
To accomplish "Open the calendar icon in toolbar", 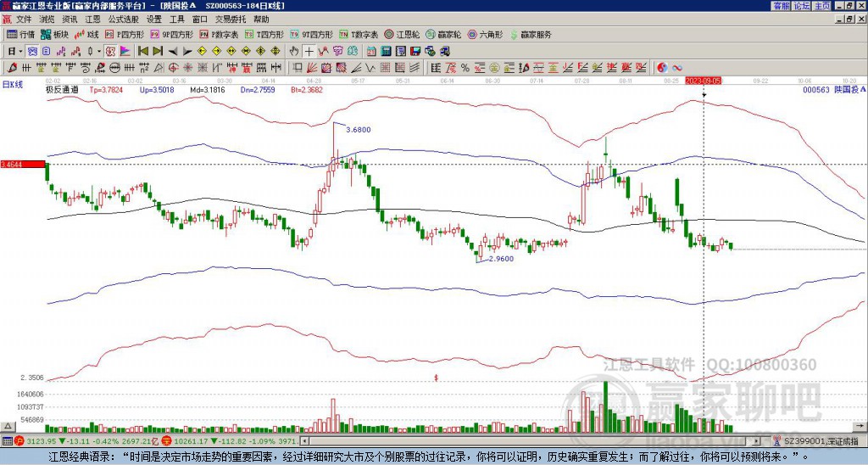I will (371, 52).
